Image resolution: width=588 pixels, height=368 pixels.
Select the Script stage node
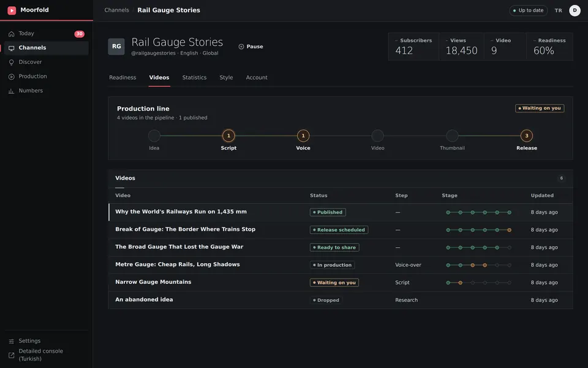pyautogui.click(x=228, y=136)
